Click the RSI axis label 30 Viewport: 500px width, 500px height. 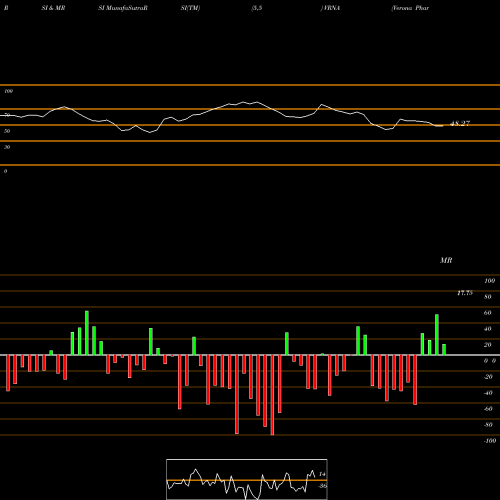[7, 147]
